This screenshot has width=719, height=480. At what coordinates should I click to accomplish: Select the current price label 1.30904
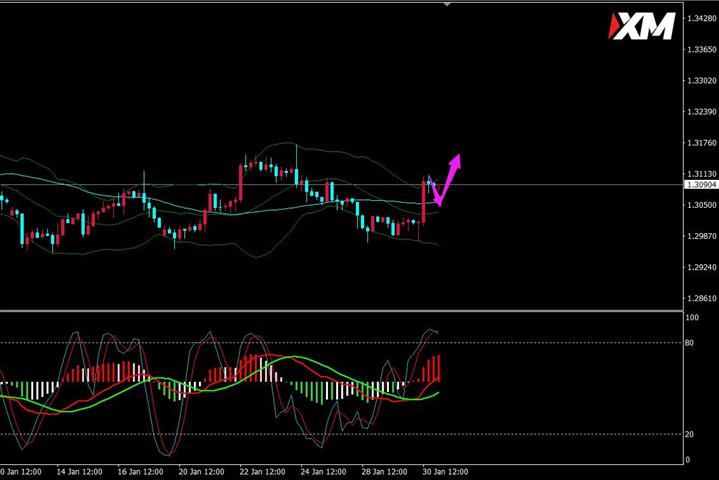(701, 185)
